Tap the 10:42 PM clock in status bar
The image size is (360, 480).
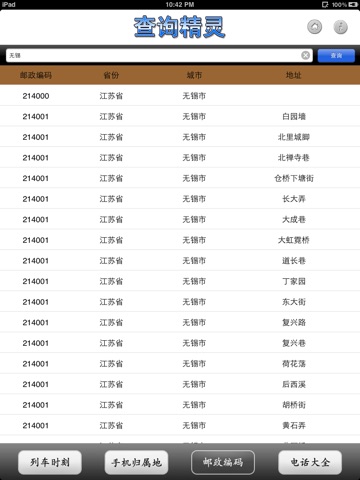[x=180, y=5]
